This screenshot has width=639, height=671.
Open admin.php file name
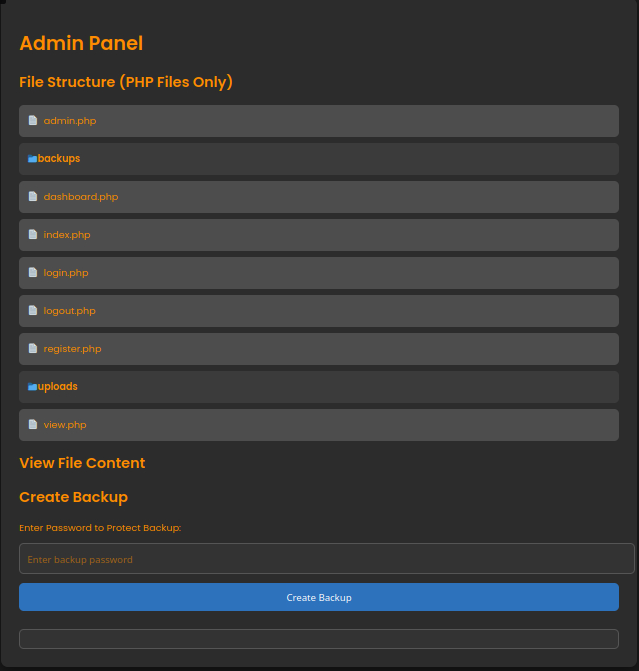tap(70, 121)
